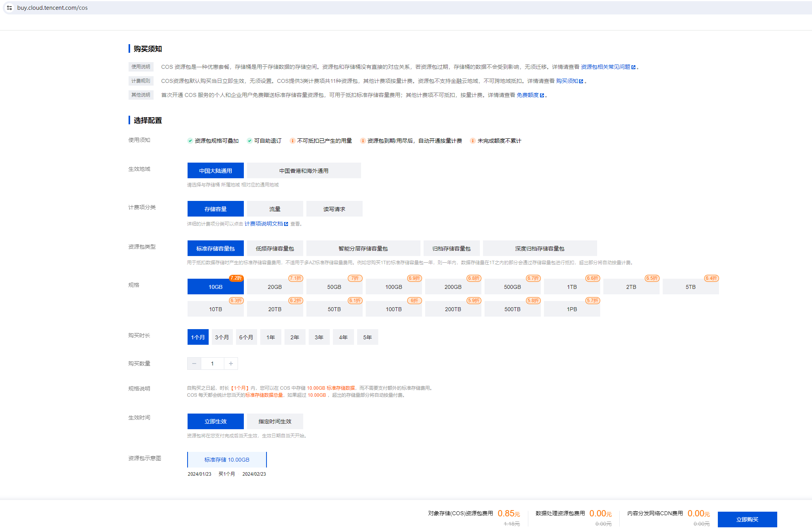Click the external icon after 计费项说明文档
812x532 pixels.
coord(286,224)
